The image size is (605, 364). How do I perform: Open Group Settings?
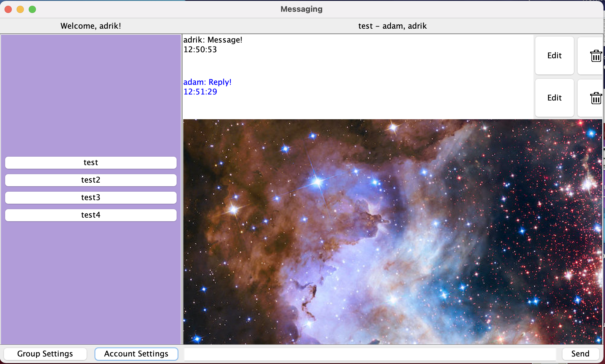[45, 354]
